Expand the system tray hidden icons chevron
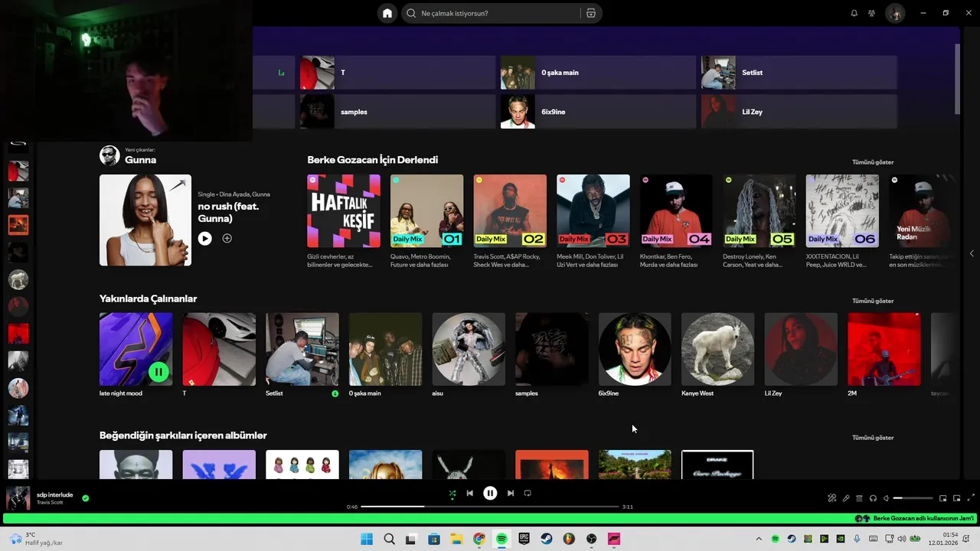The image size is (980, 551). point(759,539)
